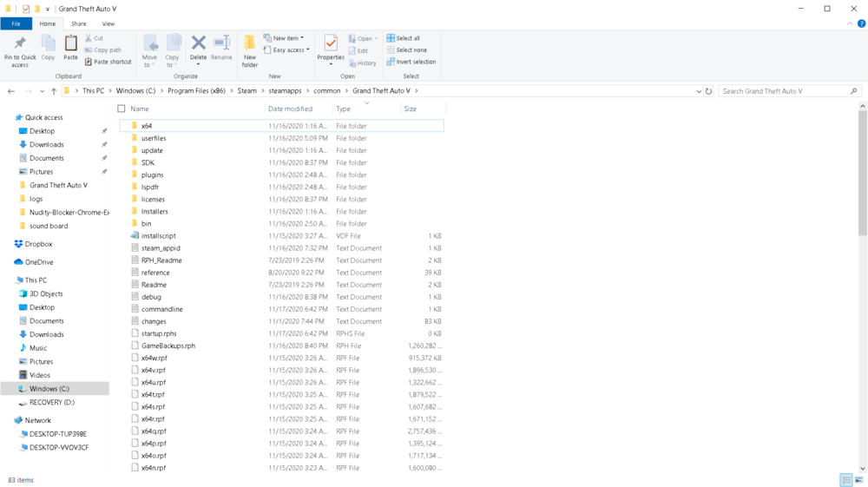
Task: Go to Steam in the address path
Action: click(x=247, y=91)
